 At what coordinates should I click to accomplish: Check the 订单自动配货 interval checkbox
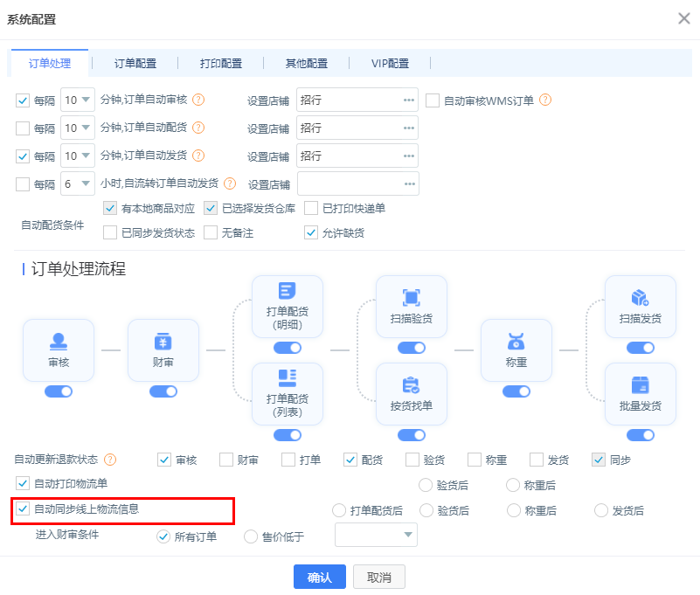coord(23,128)
